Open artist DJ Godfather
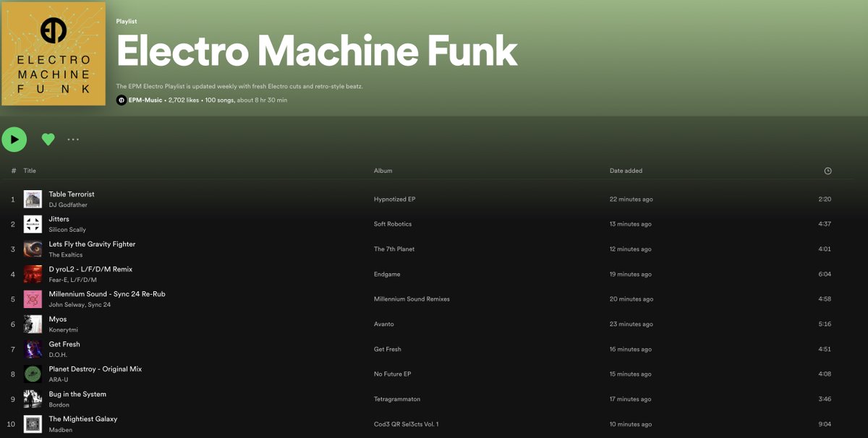 tap(67, 205)
